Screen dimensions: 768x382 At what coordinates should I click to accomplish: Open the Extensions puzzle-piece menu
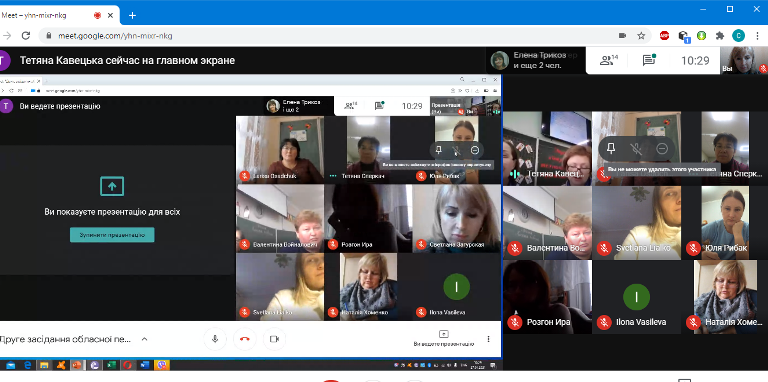[720, 36]
